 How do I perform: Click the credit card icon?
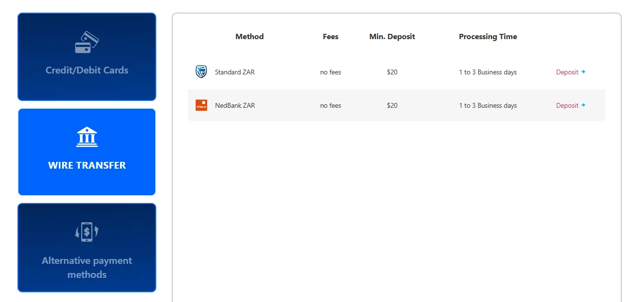[87, 43]
